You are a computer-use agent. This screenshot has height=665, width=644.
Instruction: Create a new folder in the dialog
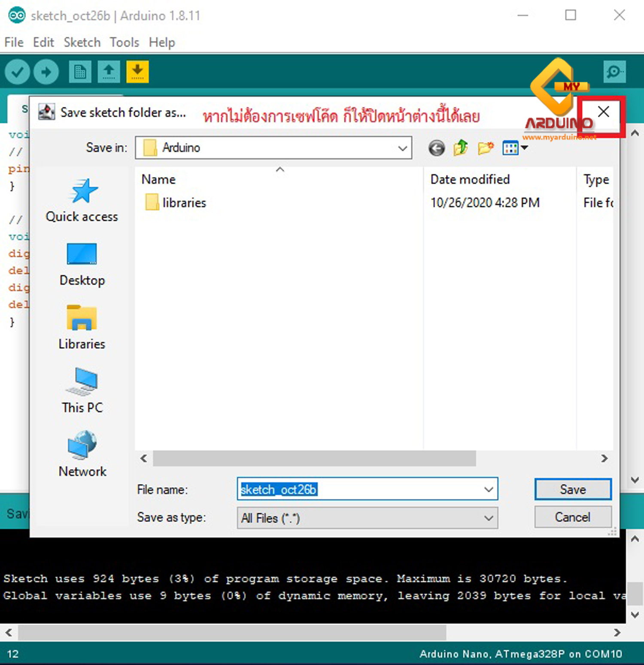pyautogui.click(x=485, y=148)
